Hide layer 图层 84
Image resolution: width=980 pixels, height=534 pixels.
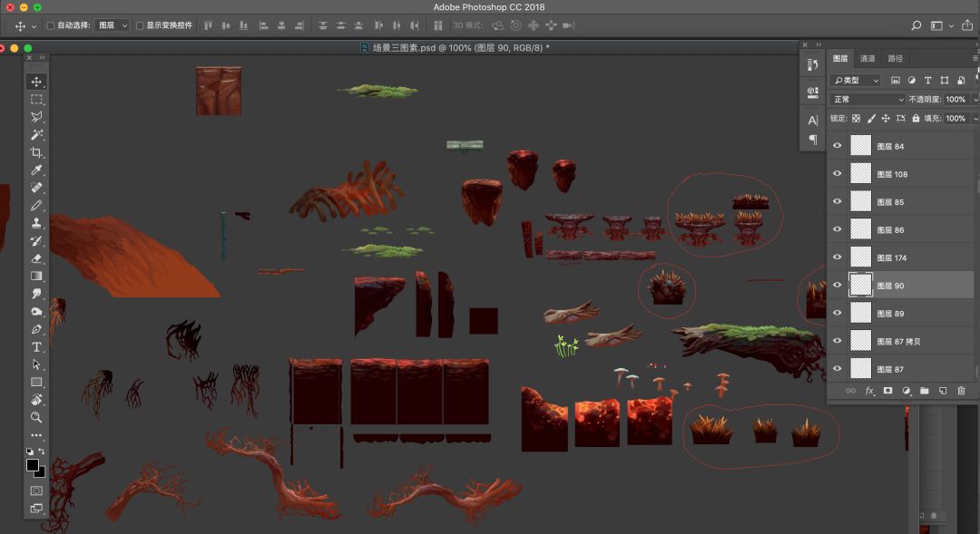coord(838,146)
